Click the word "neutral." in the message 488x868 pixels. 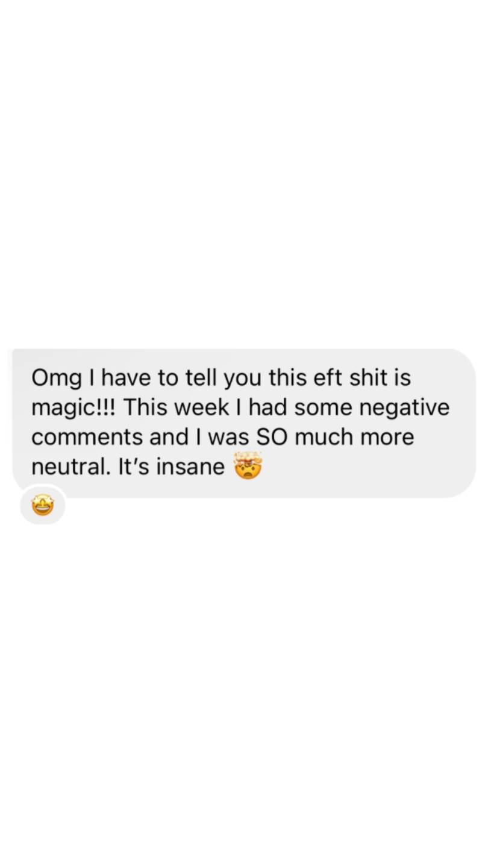(x=71, y=467)
